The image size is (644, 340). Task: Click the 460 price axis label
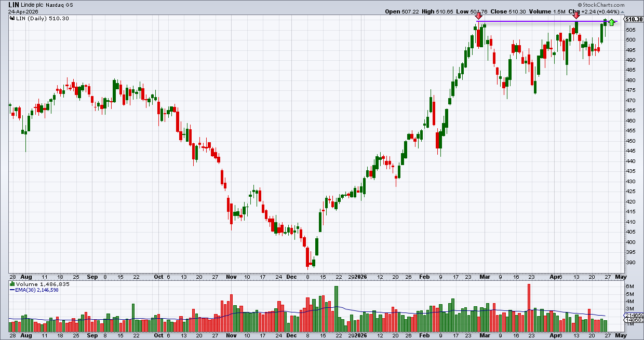coord(629,120)
